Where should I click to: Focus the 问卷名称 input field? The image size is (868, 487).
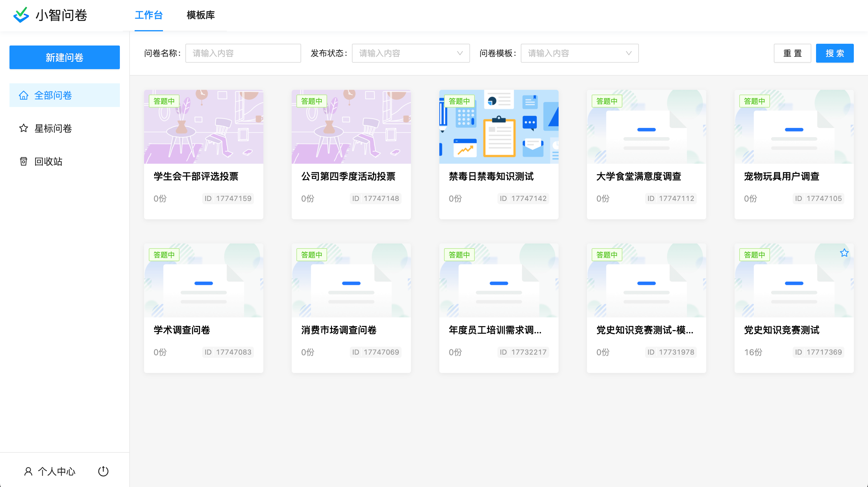click(243, 53)
